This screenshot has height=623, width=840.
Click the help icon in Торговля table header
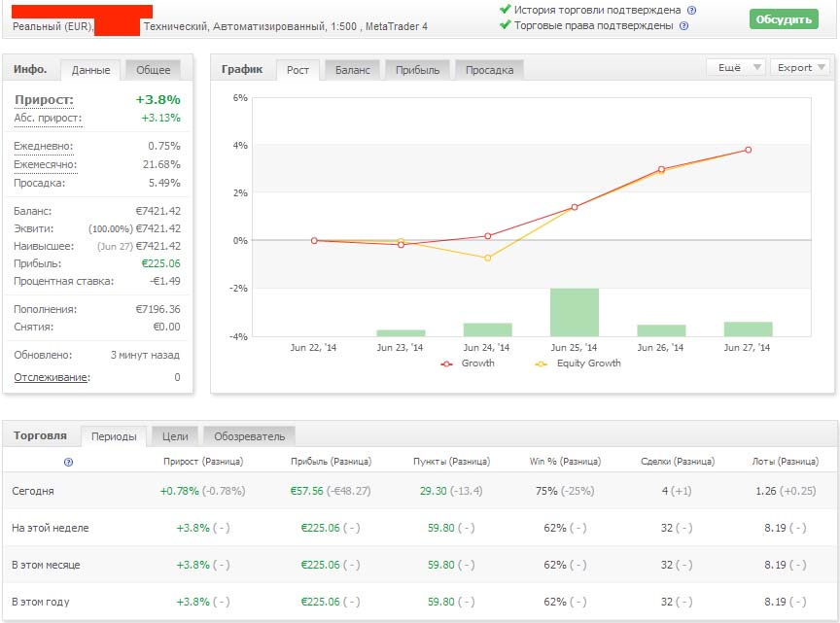68,463
